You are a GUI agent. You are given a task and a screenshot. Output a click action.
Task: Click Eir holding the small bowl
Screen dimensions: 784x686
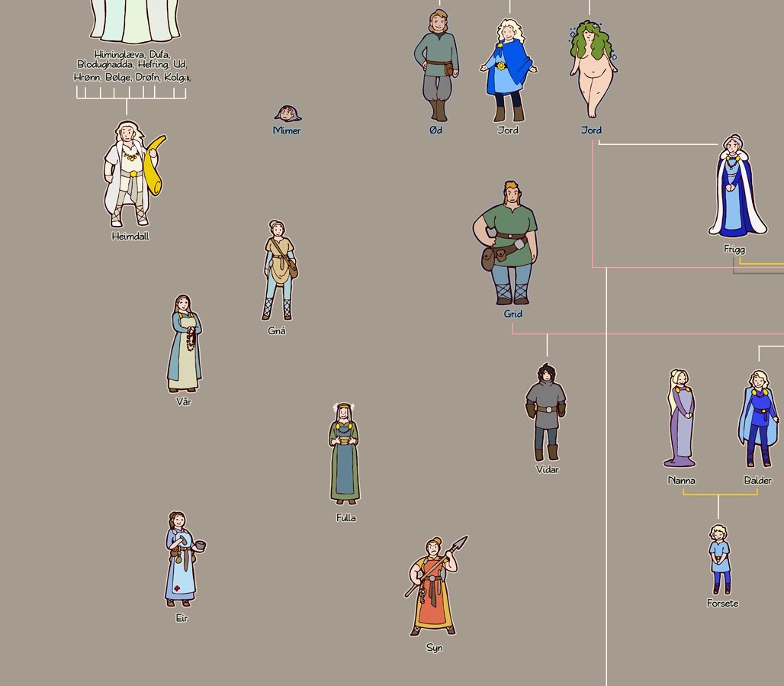click(182, 559)
